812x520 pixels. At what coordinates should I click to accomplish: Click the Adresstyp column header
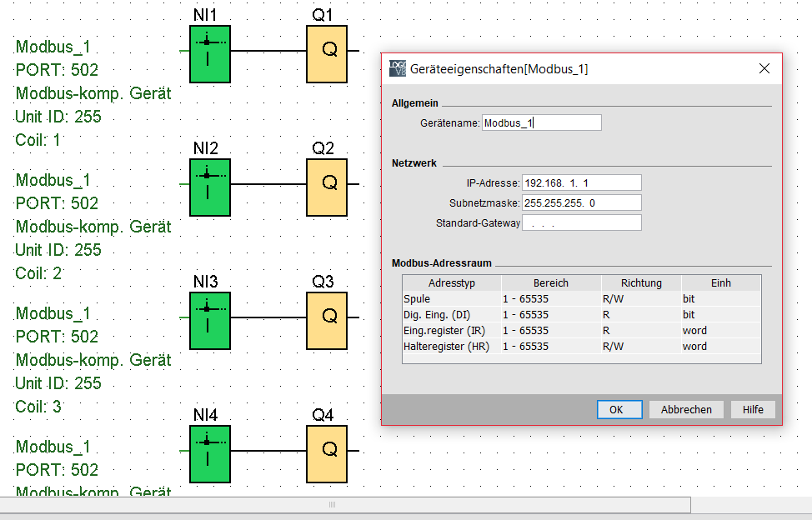[x=452, y=283]
